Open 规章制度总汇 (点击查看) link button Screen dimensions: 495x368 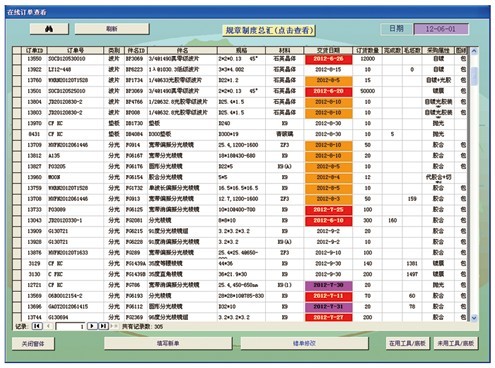[x=269, y=30]
